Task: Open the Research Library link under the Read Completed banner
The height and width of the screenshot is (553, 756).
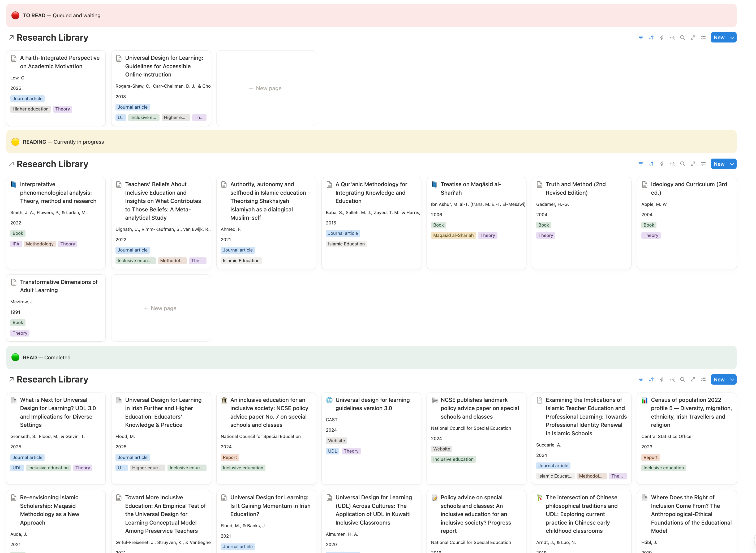Action: click(52, 379)
